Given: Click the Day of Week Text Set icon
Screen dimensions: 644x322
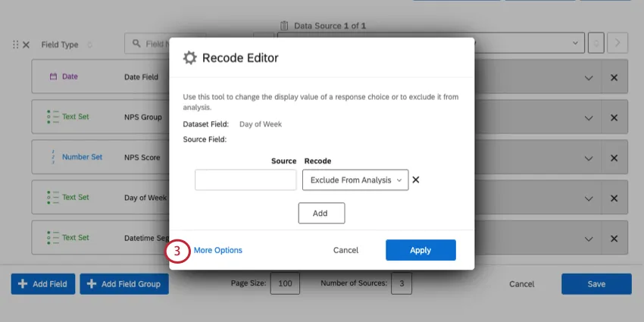Looking at the screenshot, I should click(x=53, y=197).
